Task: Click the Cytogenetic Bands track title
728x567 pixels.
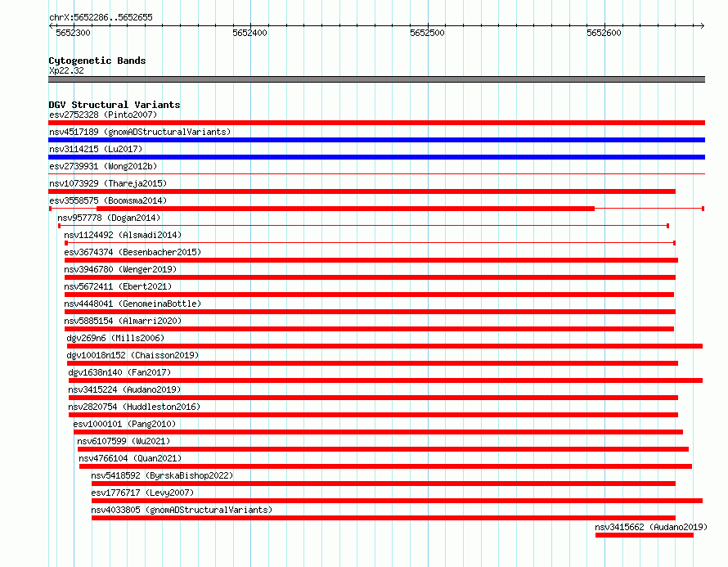Action: tap(97, 61)
